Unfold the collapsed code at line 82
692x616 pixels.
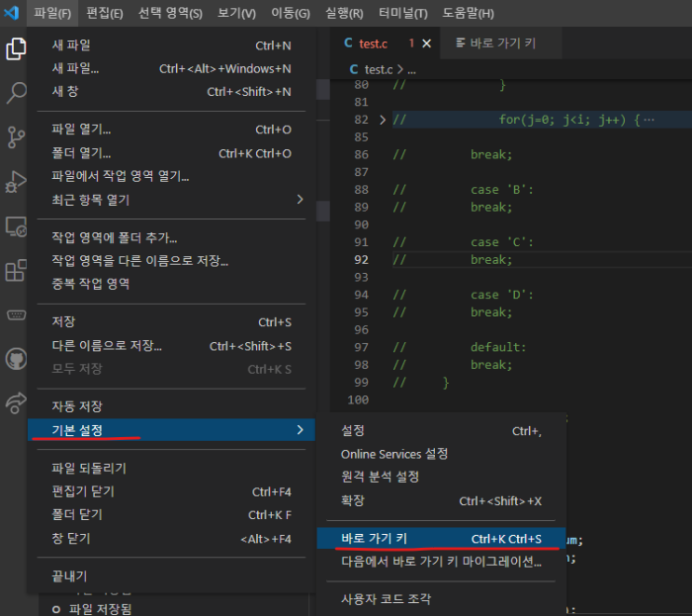click(x=383, y=120)
